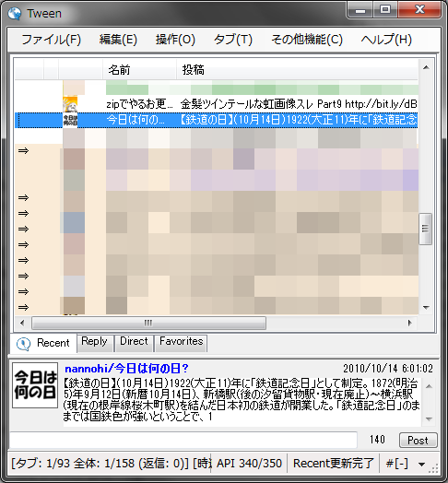Click the dropdown arrow beside #[-]
448x483 pixels.
(x=421, y=464)
